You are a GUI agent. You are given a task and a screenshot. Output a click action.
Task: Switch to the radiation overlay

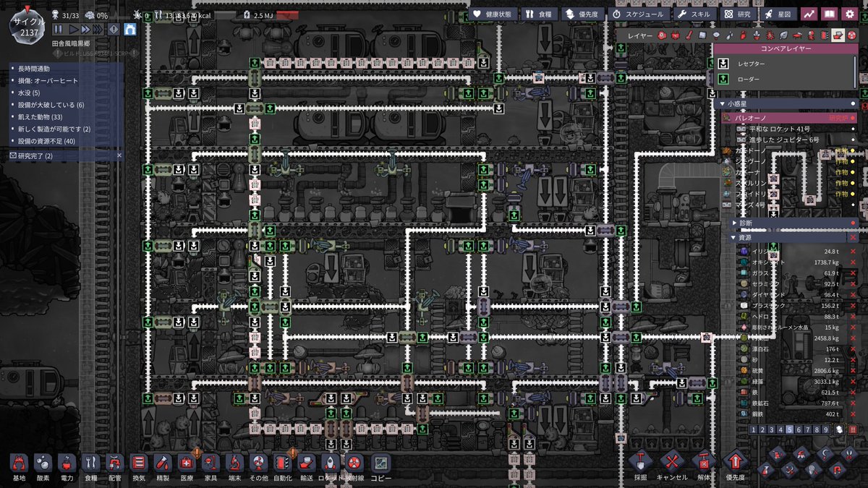[x=851, y=35]
